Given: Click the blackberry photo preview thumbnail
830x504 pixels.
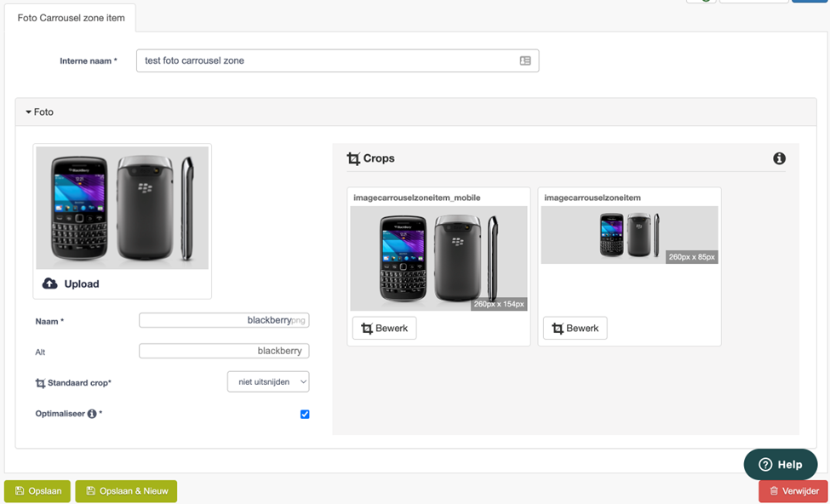Looking at the screenshot, I should click(123, 208).
